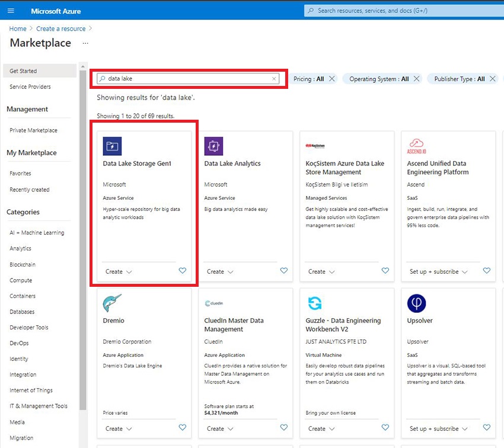This screenshot has width=504, height=448.
Task: Clear the data lake search text
Action: pos(274,79)
